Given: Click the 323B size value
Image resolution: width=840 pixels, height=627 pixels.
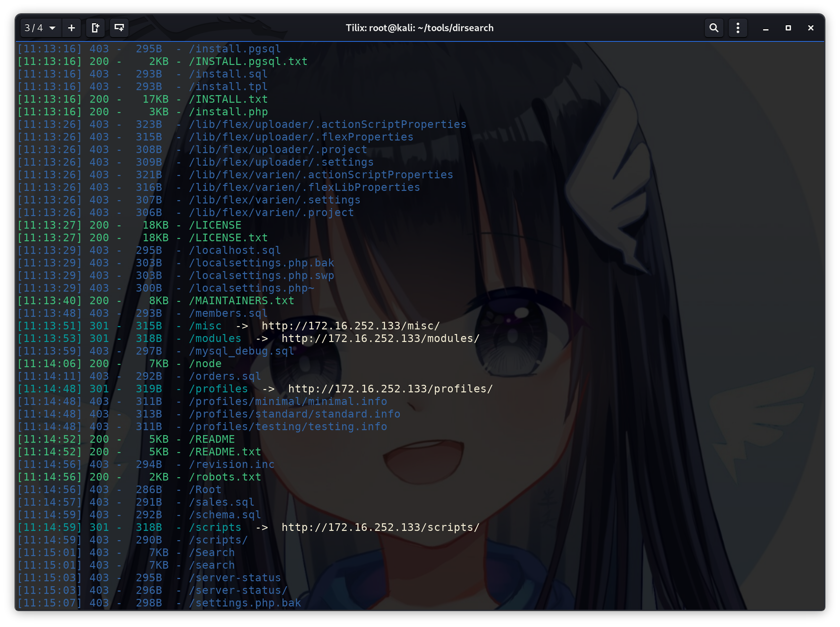Looking at the screenshot, I should 149,125.
